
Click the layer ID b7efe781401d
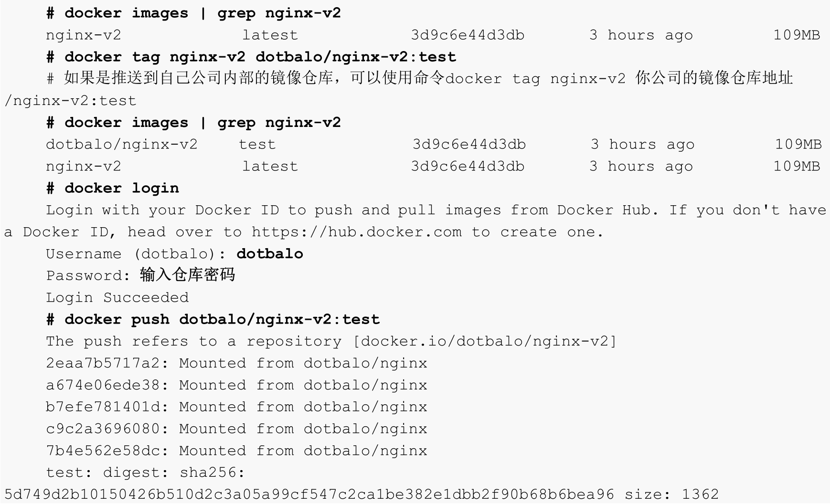click(103, 407)
